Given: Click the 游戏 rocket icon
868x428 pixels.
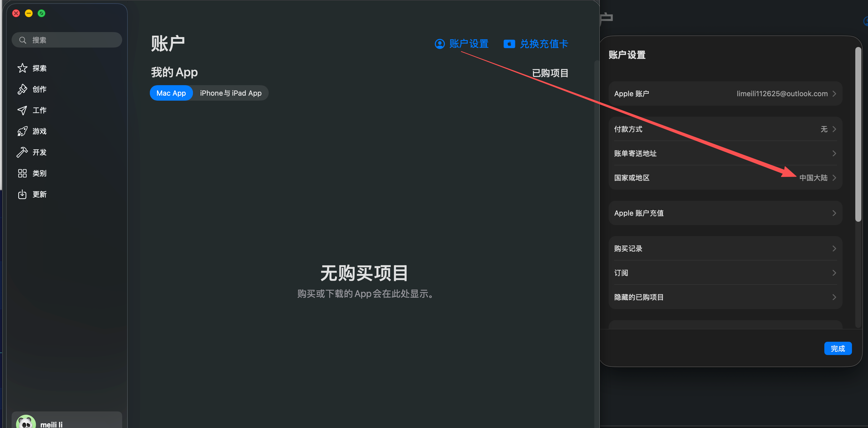Looking at the screenshot, I should [x=22, y=131].
